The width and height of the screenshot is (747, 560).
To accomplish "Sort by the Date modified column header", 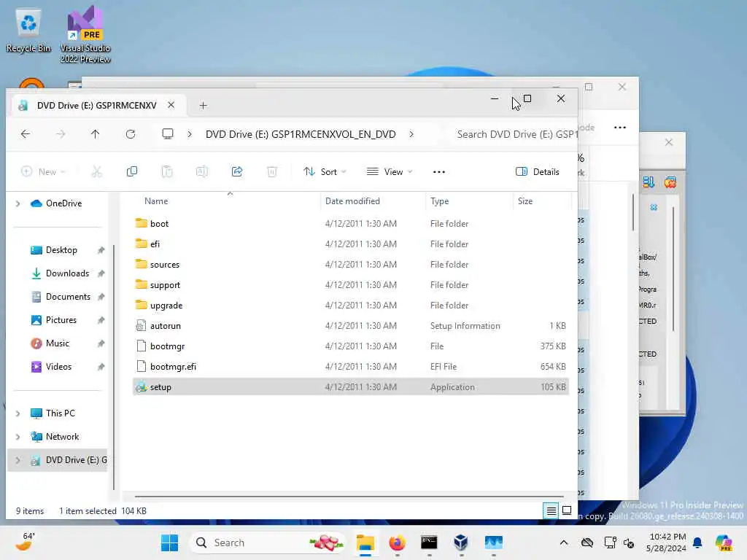I will click(x=352, y=201).
